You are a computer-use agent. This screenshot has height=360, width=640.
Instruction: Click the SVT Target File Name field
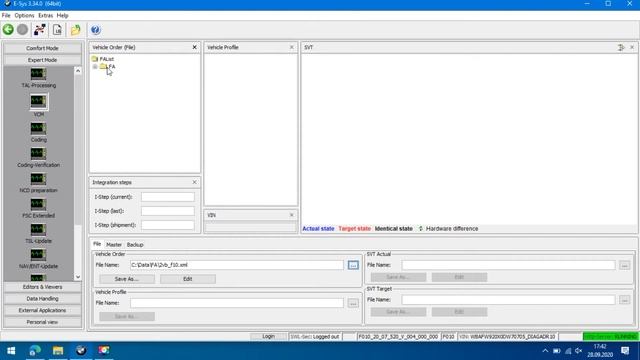tap(508, 300)
